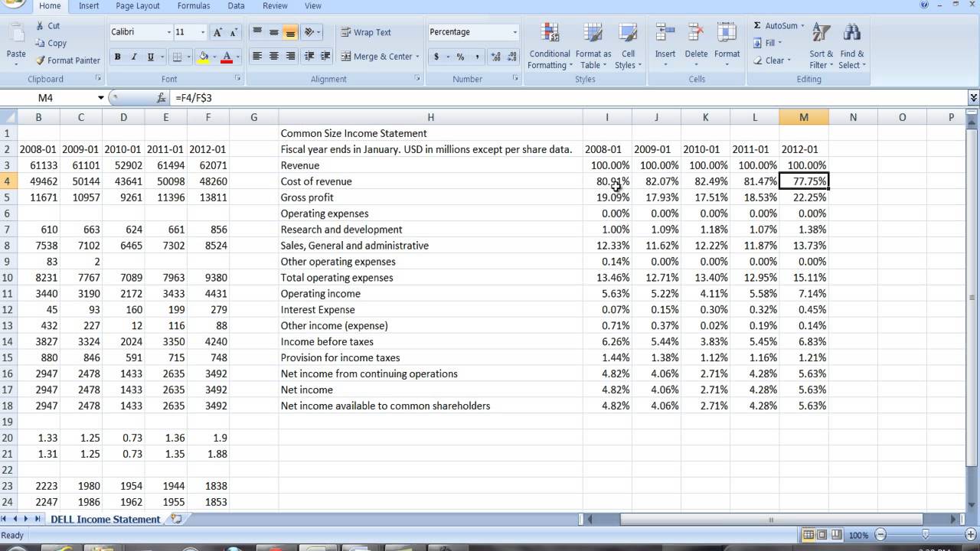Click Decrease Indent icon
The height and width of the screenshot is (551, 980).
pyautogui.click(x=309, y=57)
